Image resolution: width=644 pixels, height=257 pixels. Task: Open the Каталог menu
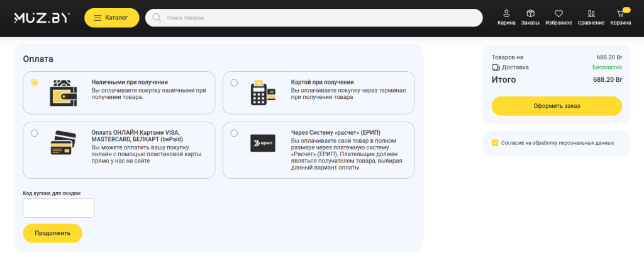coord(112,18)
